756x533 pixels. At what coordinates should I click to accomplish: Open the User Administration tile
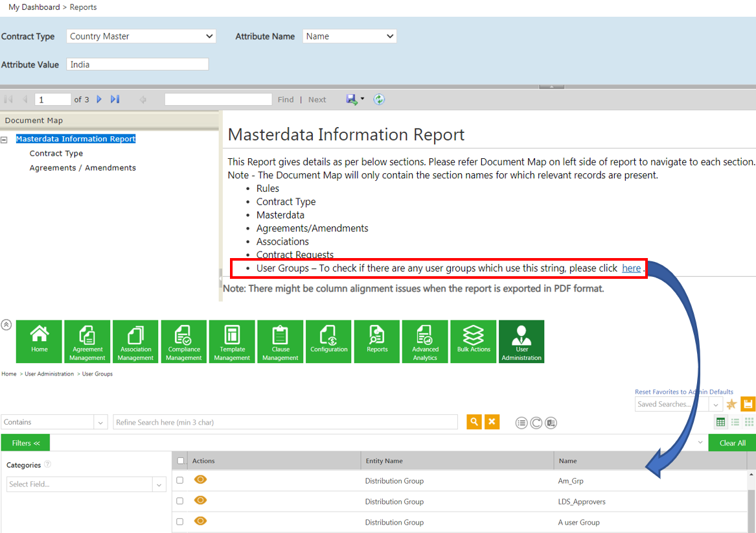521,341
